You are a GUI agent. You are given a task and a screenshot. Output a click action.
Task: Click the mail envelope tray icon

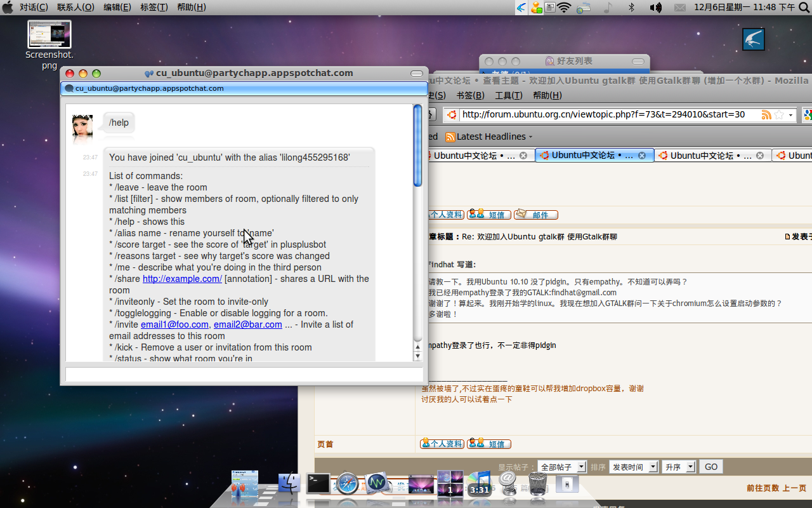click(679, 8)
